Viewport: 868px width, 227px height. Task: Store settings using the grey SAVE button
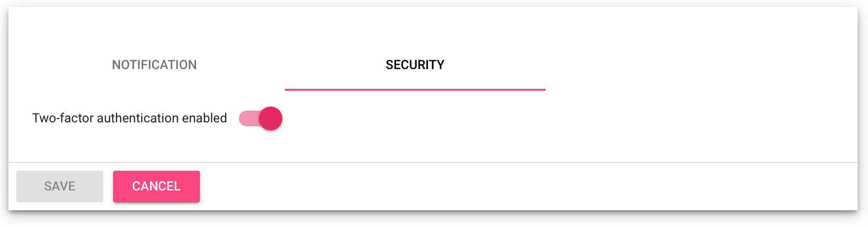point(60,187)
